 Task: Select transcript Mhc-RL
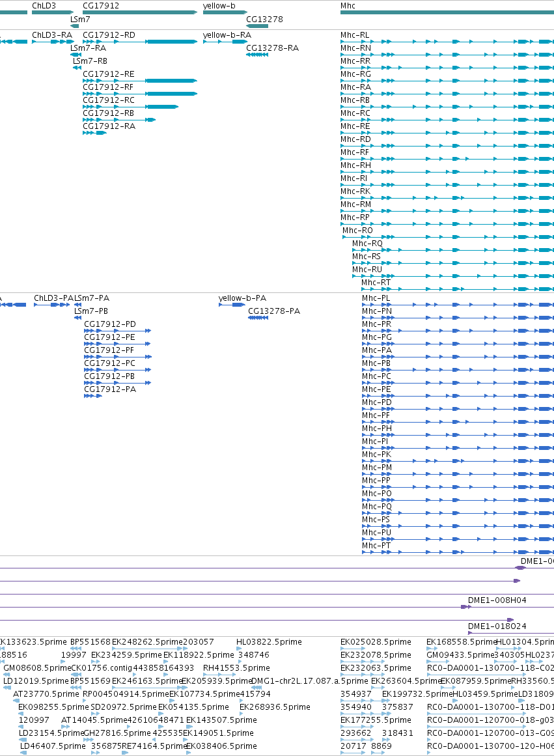(x=355, y=35)
